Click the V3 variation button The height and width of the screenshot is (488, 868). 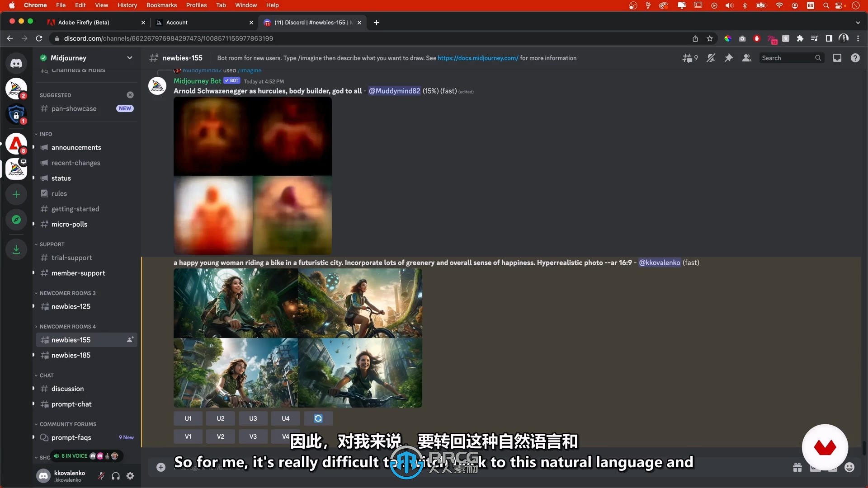point(253,436)
